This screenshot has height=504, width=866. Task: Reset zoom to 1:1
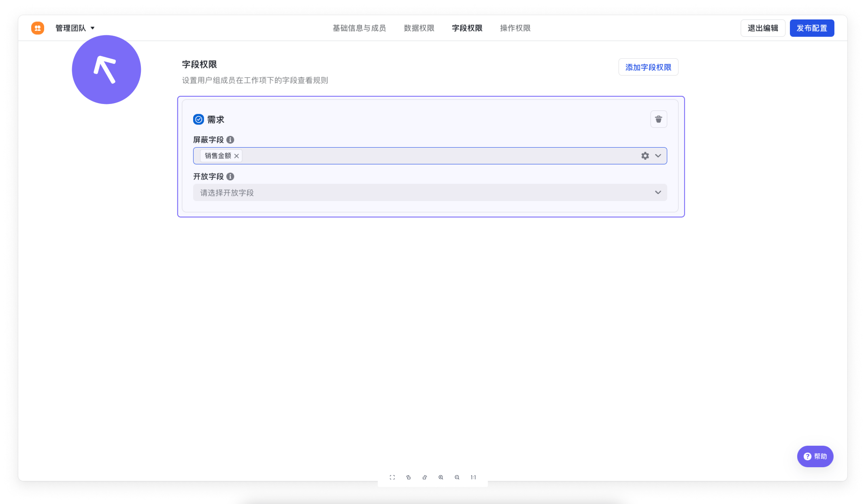click(473, 477)
